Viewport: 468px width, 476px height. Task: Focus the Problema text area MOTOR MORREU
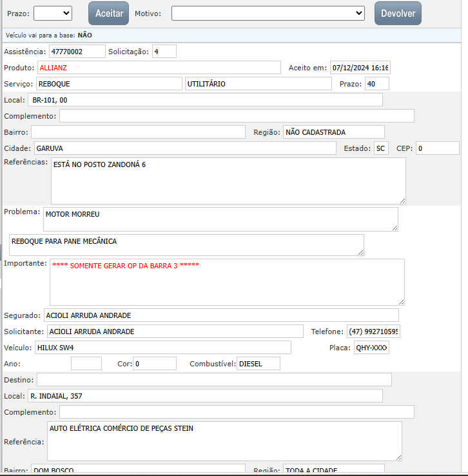pos(220,219)
